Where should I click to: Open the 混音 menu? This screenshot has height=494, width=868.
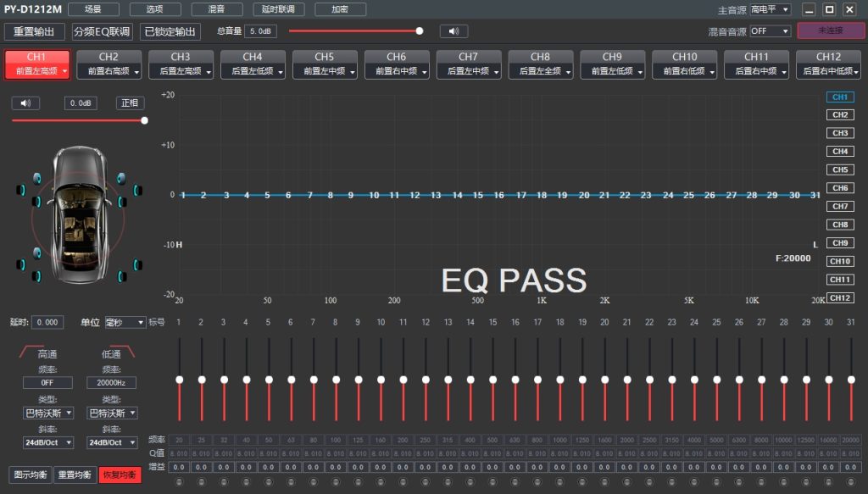216,9
